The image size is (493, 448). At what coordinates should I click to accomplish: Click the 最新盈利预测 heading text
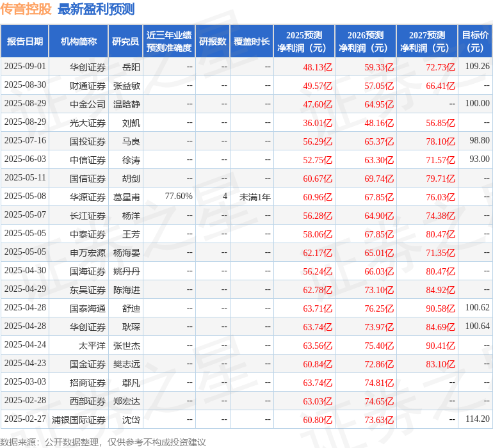96,9
